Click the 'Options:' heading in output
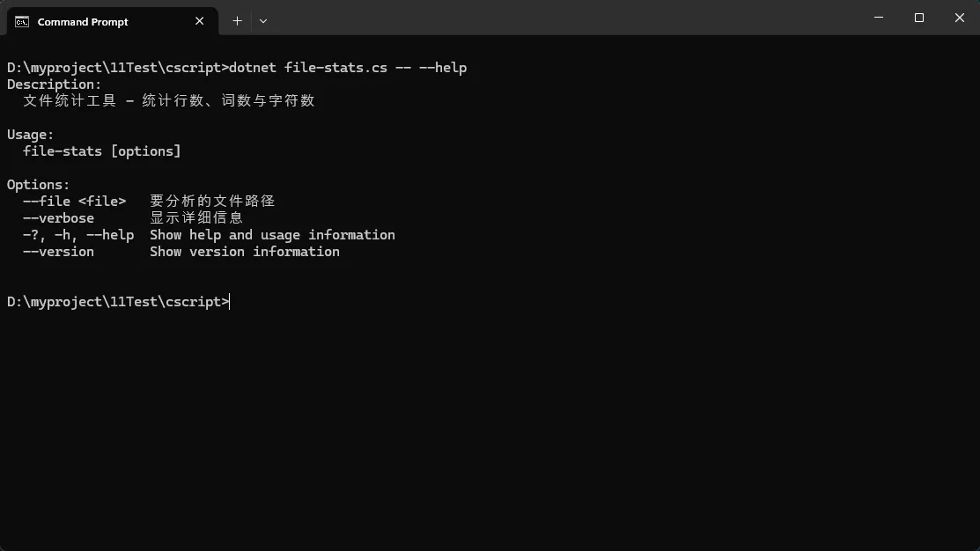 (x=39, y=185)
